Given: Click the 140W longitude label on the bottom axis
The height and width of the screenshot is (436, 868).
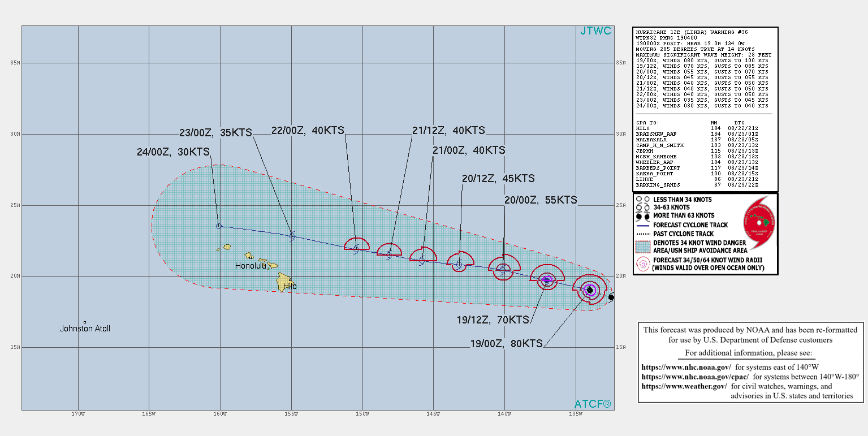Looking at the screenshot, I should (x=504, y=415).
